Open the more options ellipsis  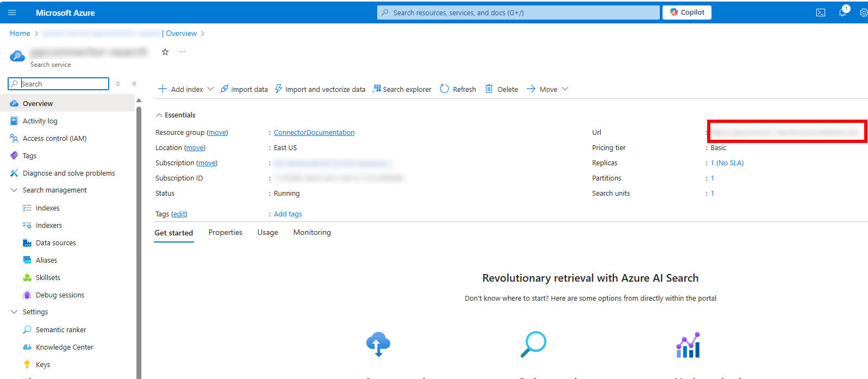coord(183,52)
